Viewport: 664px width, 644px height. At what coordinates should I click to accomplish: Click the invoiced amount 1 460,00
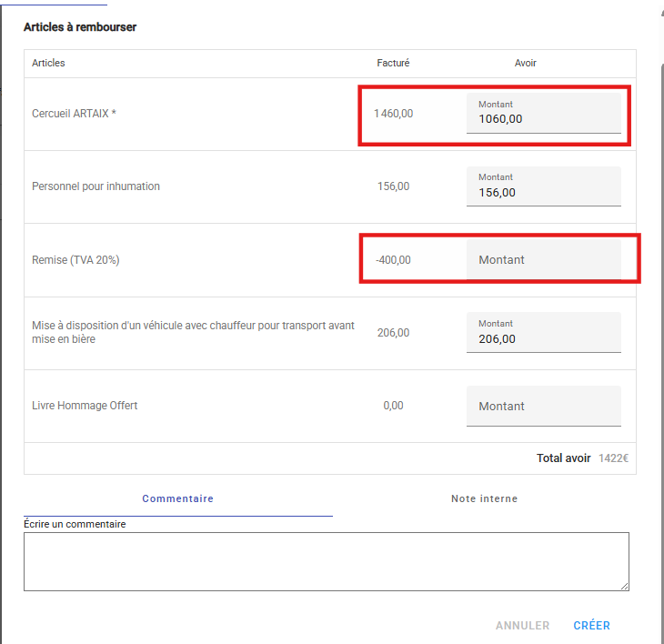coord(393,114)
